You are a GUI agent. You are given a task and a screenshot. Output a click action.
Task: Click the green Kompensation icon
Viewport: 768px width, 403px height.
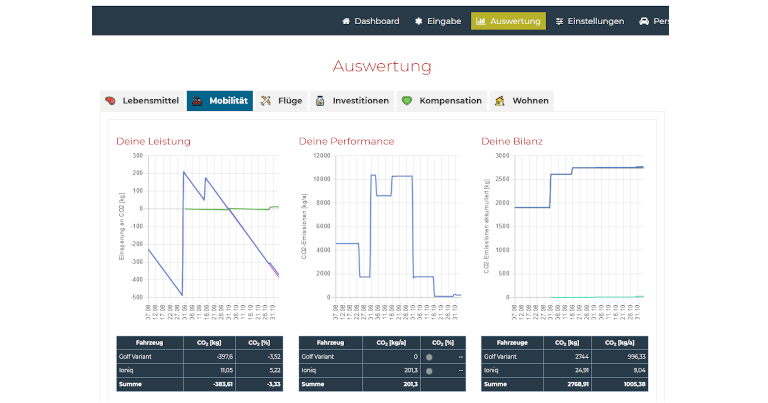(407, 101)
